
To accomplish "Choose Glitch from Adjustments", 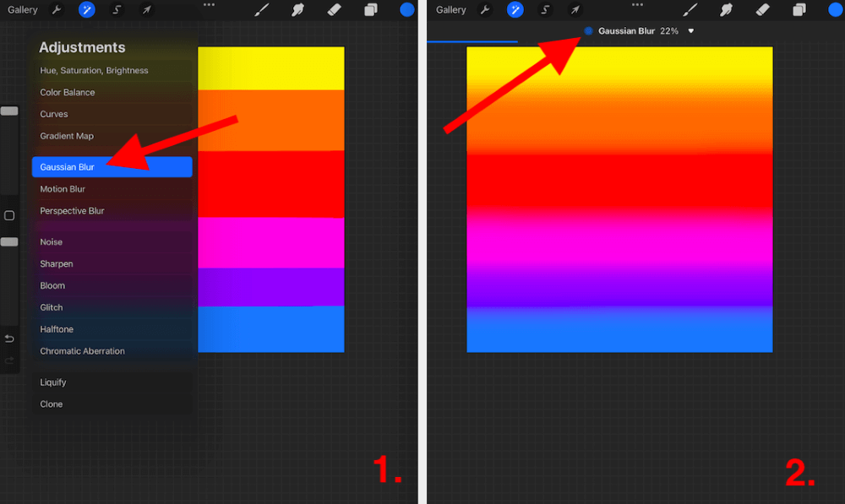I will pos(112,307).
